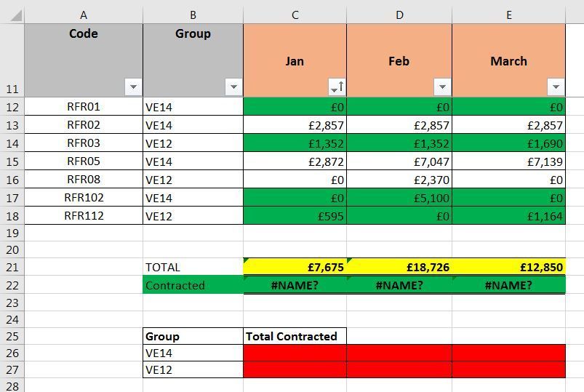This screenshot has height=392, width=584.
Task: Open the Group column filter dropdown
Action: [x=233, y=87]
